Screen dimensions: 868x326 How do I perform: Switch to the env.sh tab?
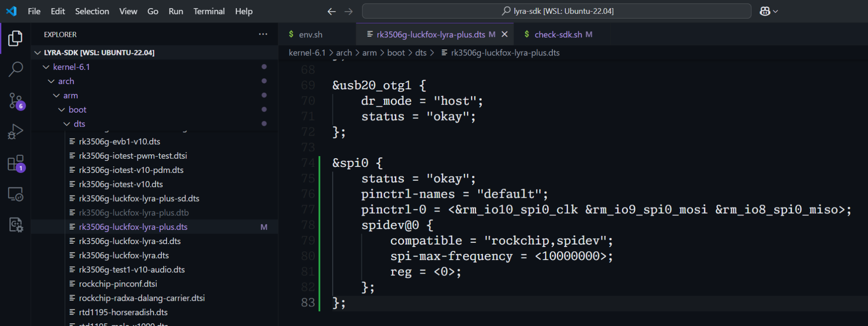[x=317, y=34]
